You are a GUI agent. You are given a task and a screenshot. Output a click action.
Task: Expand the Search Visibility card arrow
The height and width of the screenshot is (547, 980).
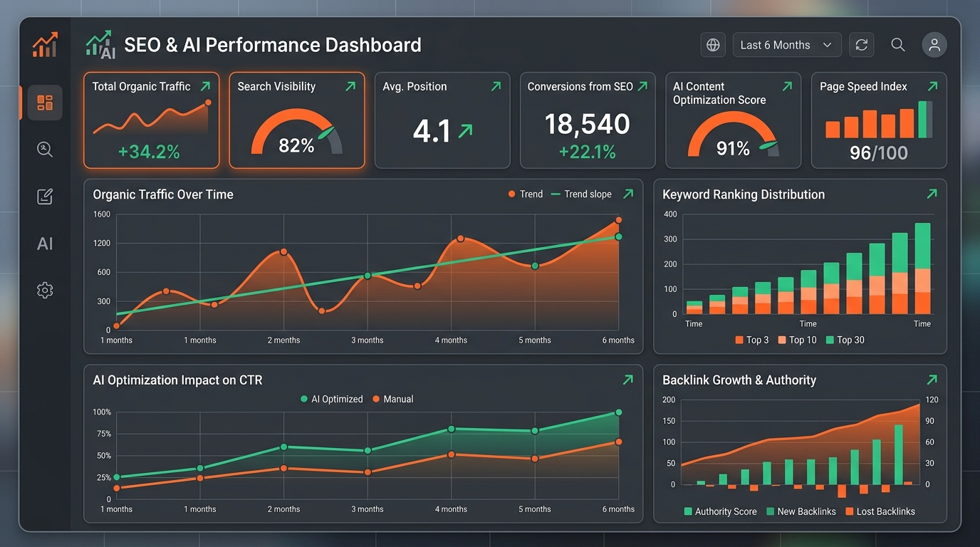point(350,86)
